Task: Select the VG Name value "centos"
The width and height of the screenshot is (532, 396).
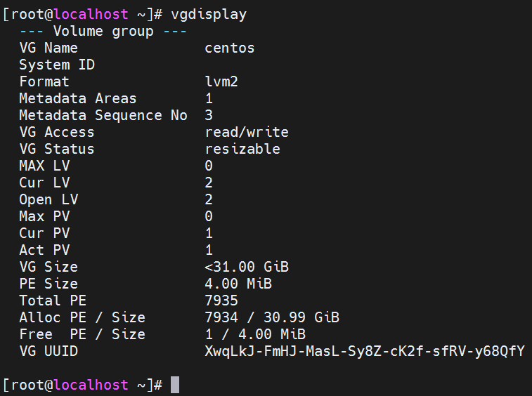Action: tap(230, 48)
